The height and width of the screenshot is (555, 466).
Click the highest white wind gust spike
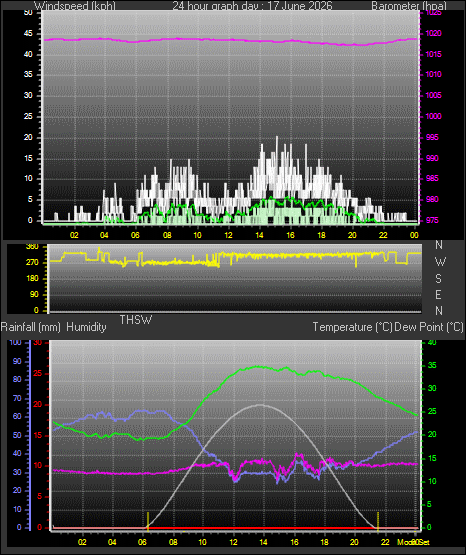(x=277, y=137)
